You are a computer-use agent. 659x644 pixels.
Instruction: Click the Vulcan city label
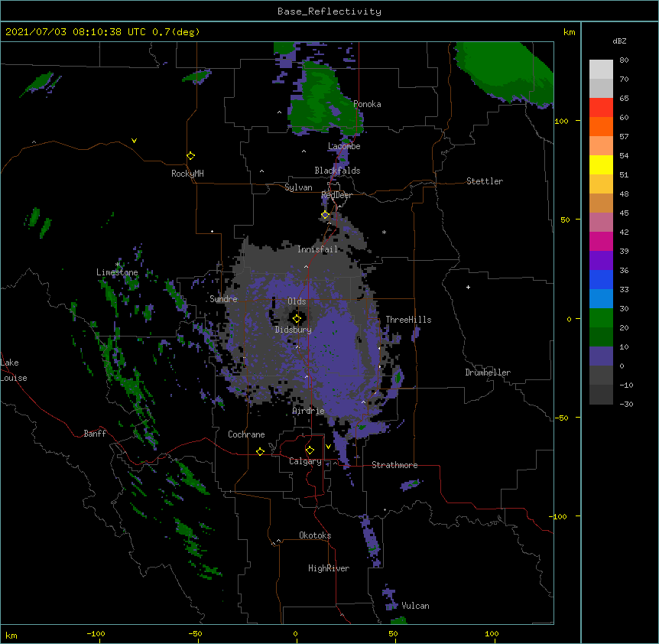click(415, 606)
